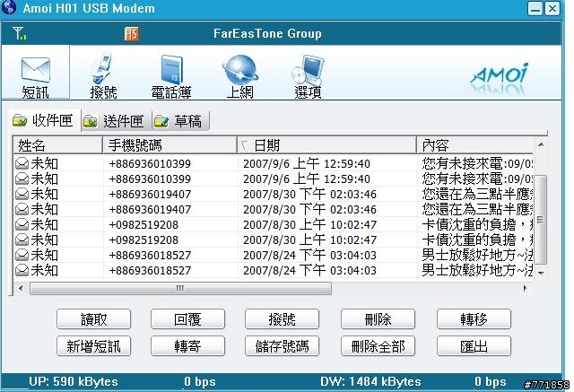Sort messages by 內容 column header
This screenshot has width=574, height=392.
[474, 145]
